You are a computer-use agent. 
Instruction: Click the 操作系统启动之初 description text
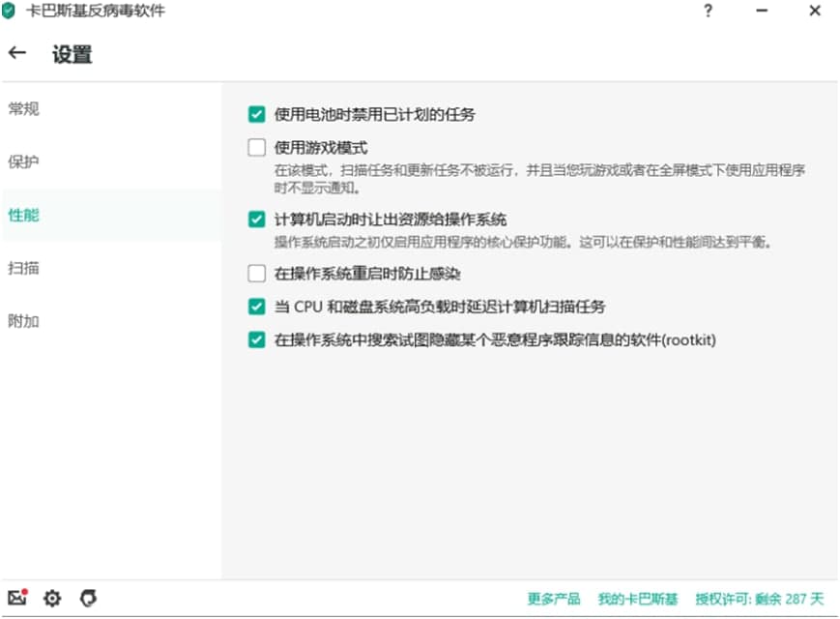coord(523,242)
